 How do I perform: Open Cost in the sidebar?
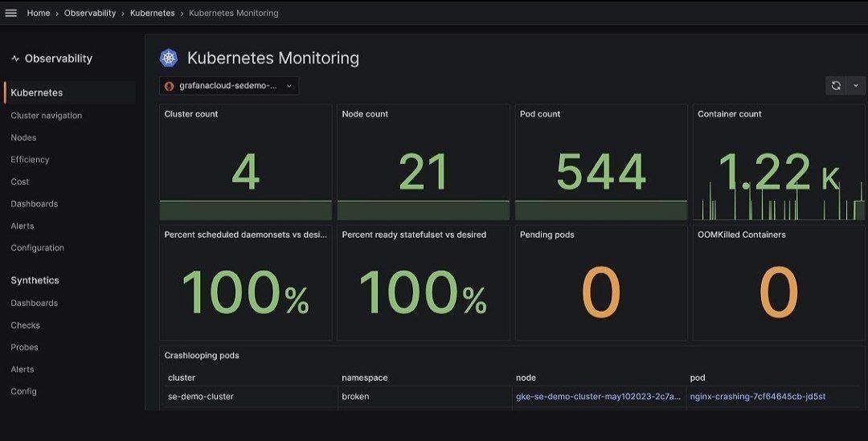point(20,182)
